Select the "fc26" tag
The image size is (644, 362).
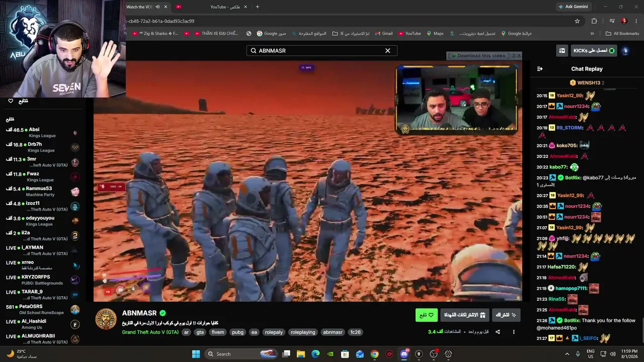pos(356,332)
